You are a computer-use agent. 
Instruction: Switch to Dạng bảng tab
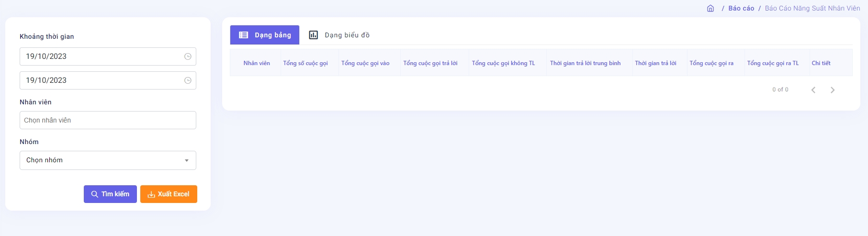pyautogui.click(x=265, y=35)
